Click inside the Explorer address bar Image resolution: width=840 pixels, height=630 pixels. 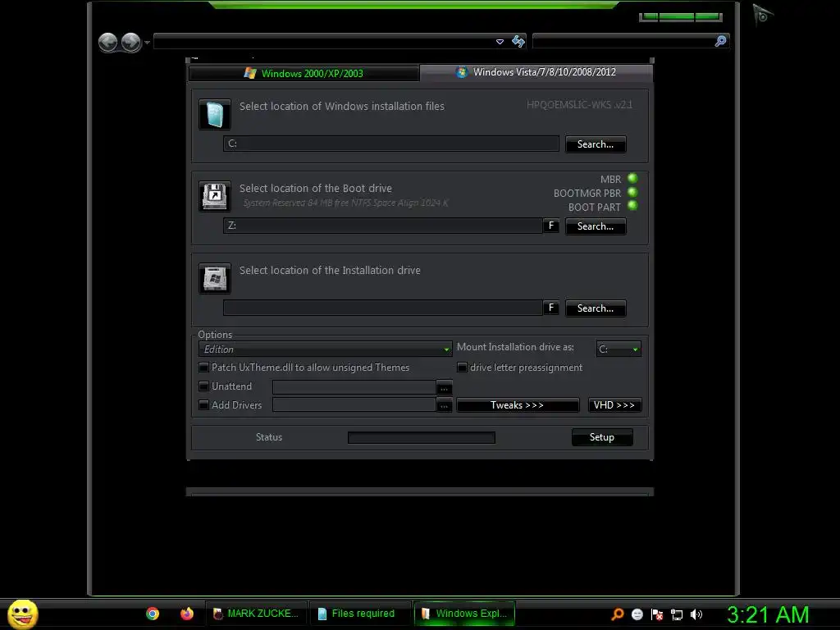pos(324,41)
